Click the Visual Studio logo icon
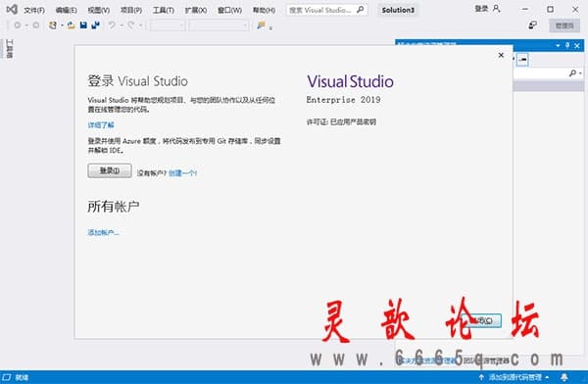The height and width of the screenshot is (384, 588). (x=12, y=10)
